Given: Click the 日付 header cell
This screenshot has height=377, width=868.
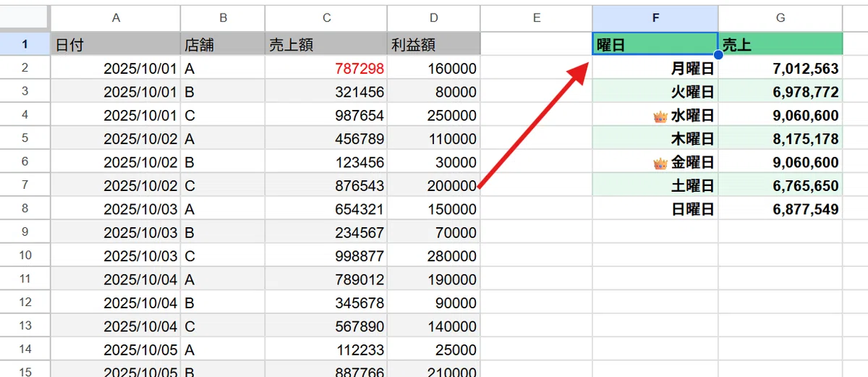Looking at the screenshot, I should pyautogui.click(x=116, y=44).
